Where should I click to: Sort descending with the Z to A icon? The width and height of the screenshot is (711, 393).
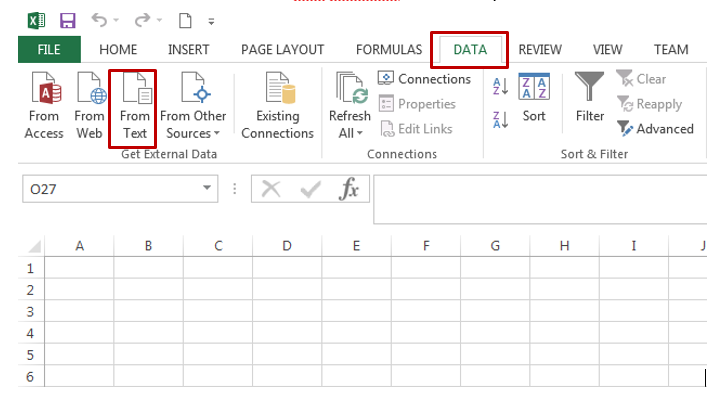click(x=500, y=120)
